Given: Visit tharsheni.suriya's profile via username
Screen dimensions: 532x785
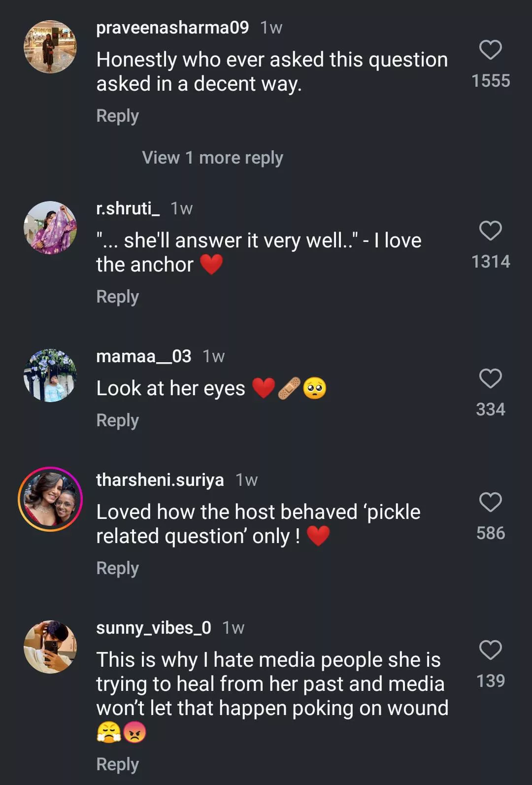Looking at the screenshot, I should pos(160,480).
